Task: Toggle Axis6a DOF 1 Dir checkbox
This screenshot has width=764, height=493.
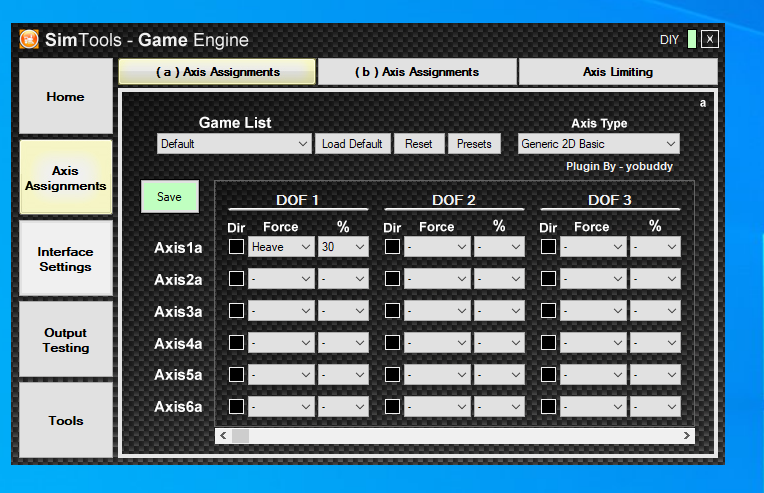Action: (x=236, y=406)
